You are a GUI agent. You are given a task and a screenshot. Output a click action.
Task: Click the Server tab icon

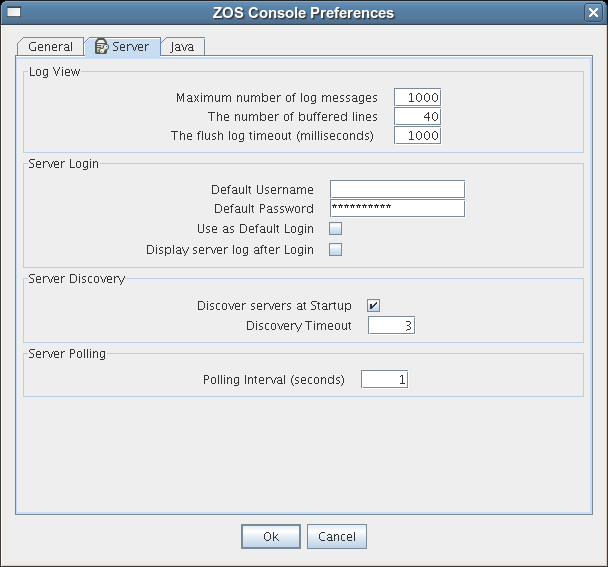[x=102, y=47]
